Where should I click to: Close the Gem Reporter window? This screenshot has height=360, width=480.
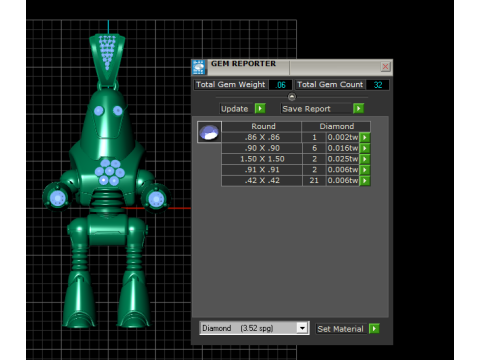[385, 67]
